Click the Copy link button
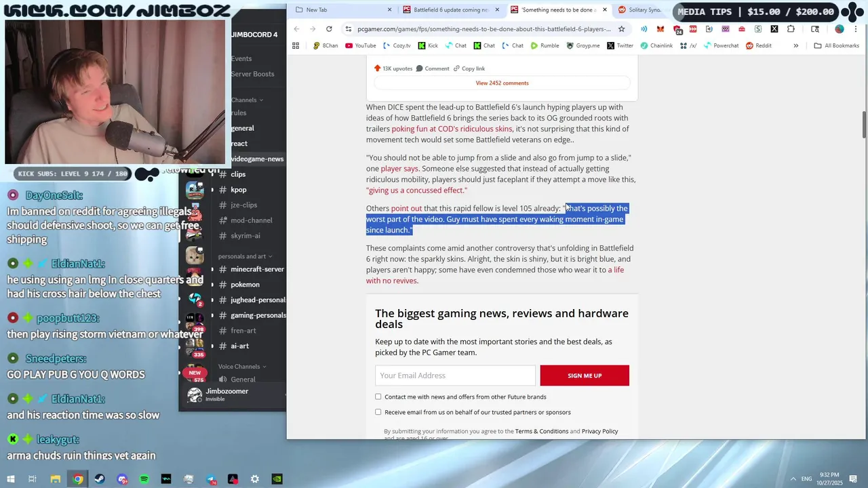The height and width of the screenshot is (488, 868). pyautogui.click(x=469, y=68)
